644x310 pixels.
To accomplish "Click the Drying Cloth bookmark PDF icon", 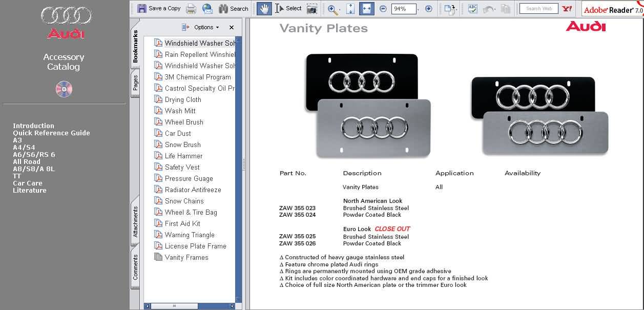I will (x=158, y=99).
